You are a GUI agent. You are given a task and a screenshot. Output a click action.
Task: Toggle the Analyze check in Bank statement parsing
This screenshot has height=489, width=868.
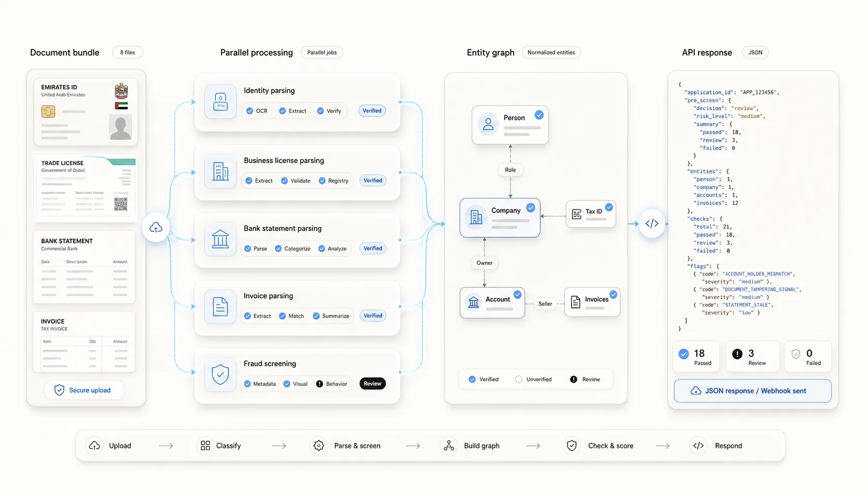[322, 248]
